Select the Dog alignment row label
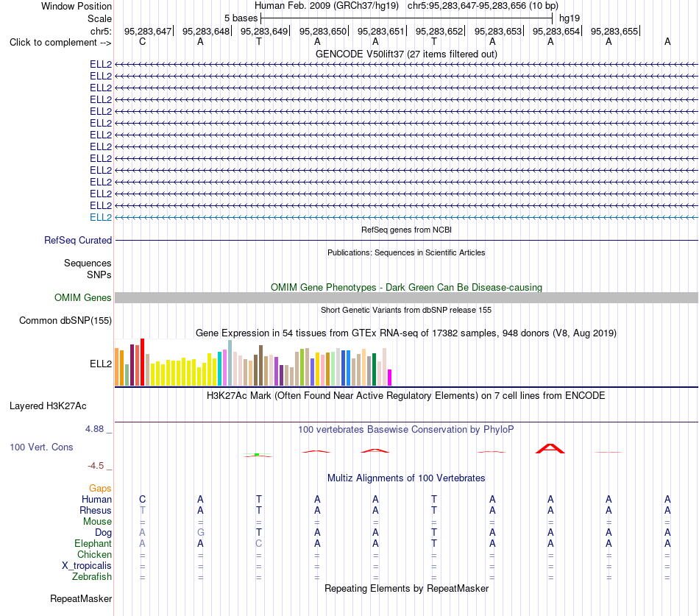 (104, 533)
